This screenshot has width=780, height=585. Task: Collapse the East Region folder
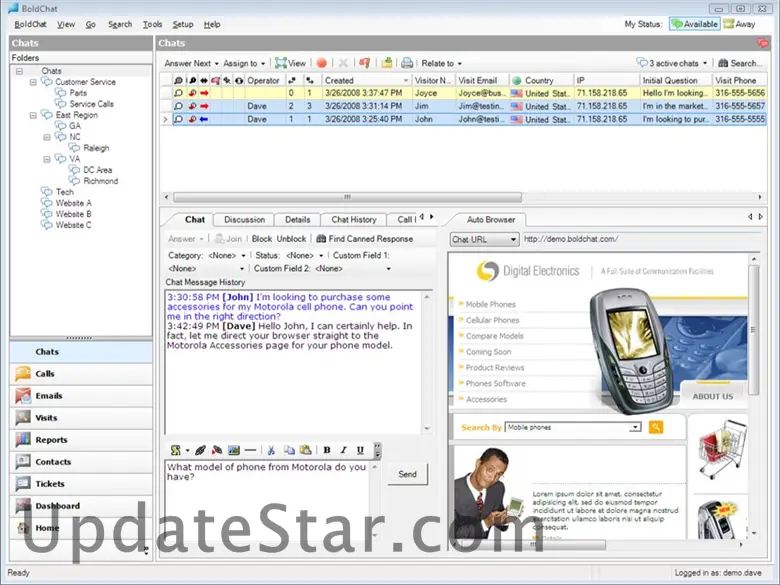click(33, 115)
